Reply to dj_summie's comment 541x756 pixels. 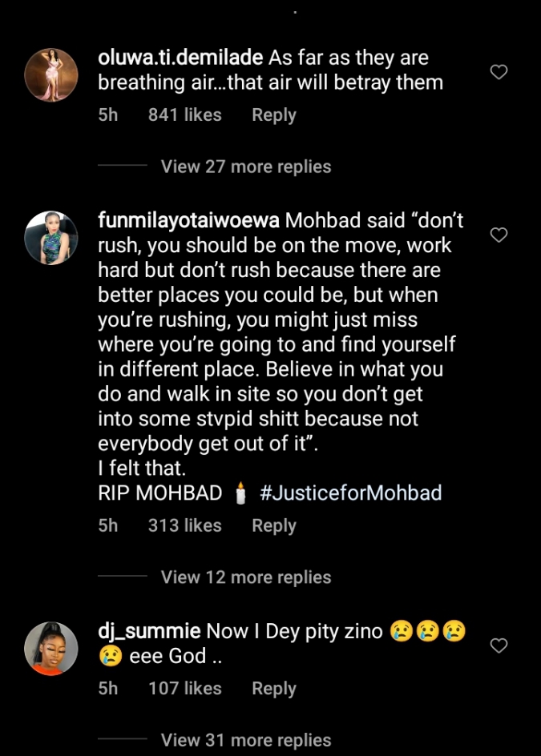click(274, 689)
